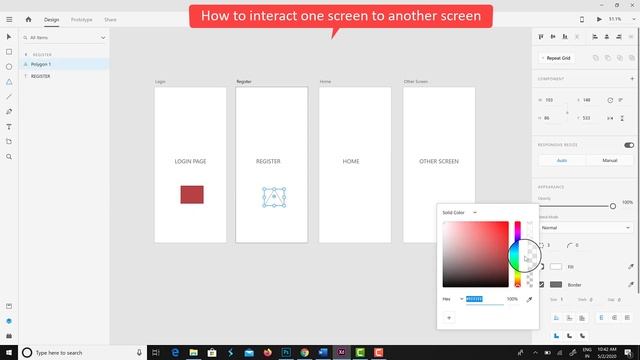Set stroke alignment to inner
Screen dimensions: 640x360
[x=556, y=318]
